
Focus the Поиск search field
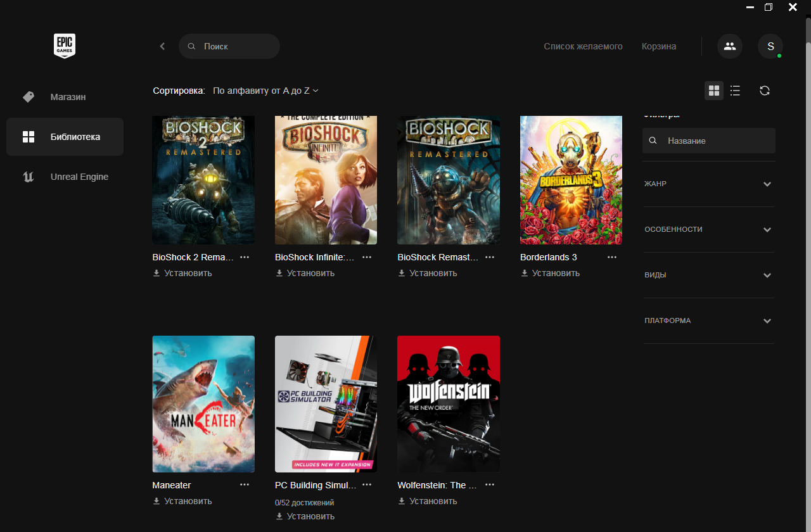tap(229, 46)
